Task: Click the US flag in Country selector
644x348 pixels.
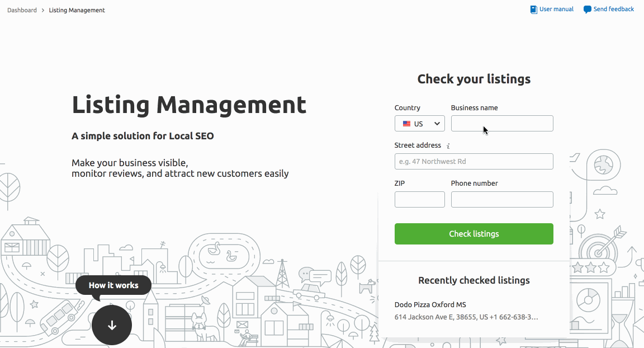Action: coord(406,124)
